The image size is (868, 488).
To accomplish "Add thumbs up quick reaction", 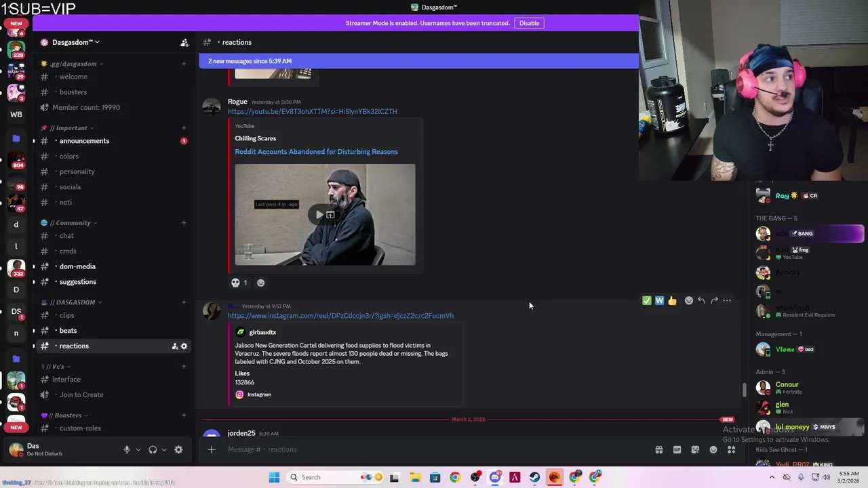I will coord(672,301).
